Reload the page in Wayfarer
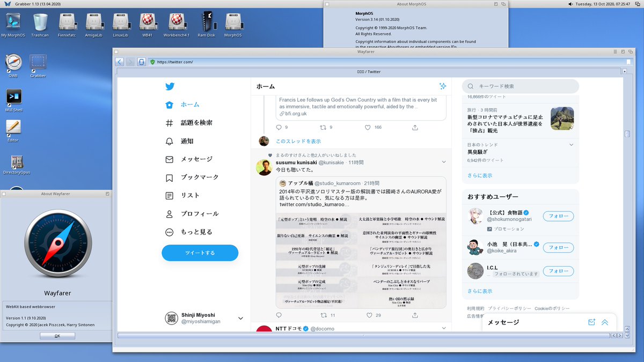The image size is (644, 362). 141,62
